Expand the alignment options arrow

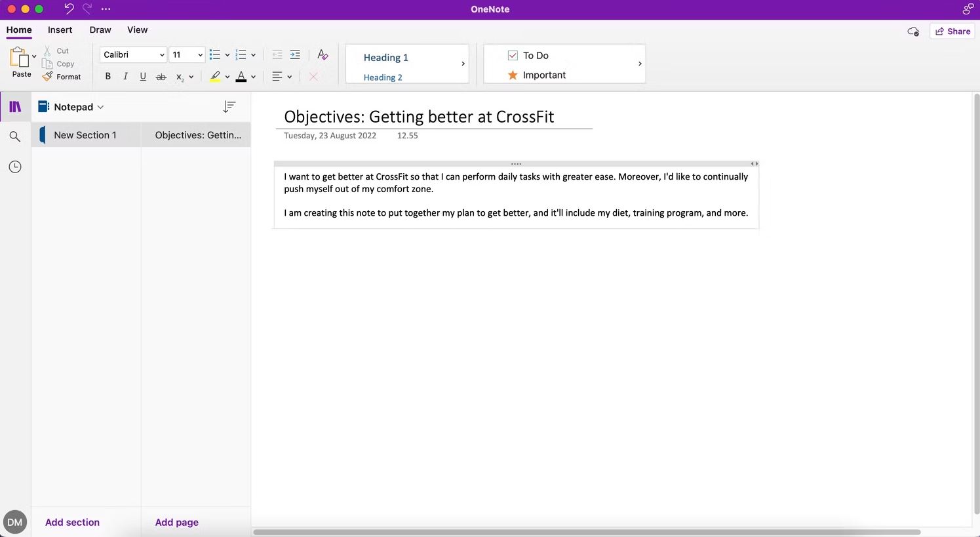[x=289, y=77]
